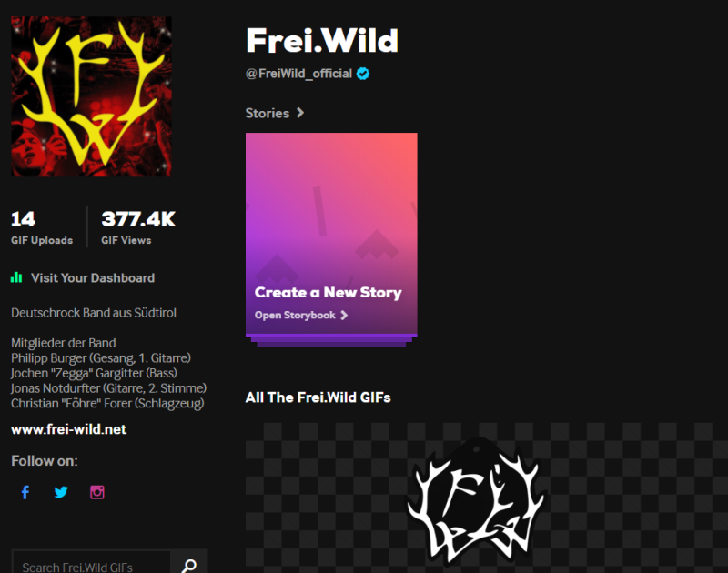Open the www.frei-wild.net website link
Viewport: 728px width, 573px height.
[69, 429]
